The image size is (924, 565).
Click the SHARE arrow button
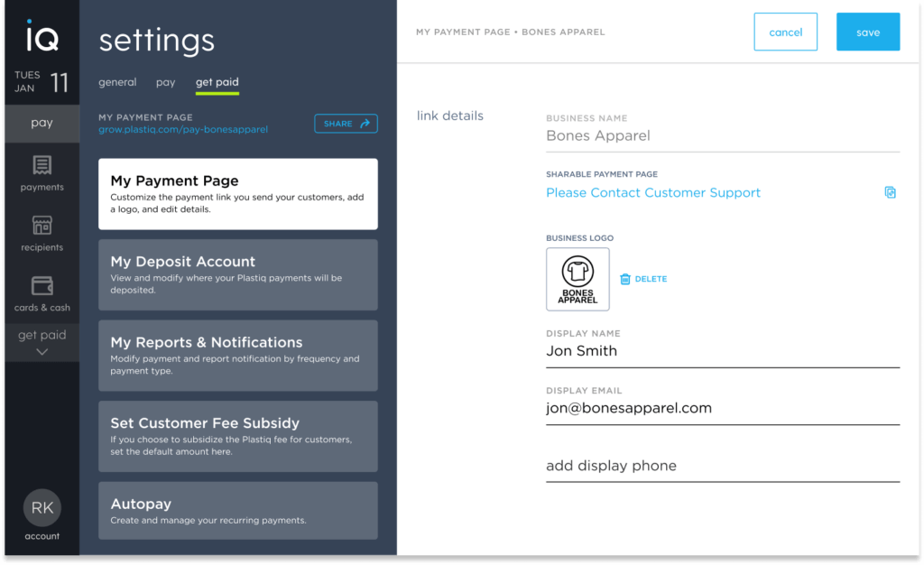point(346,124)
